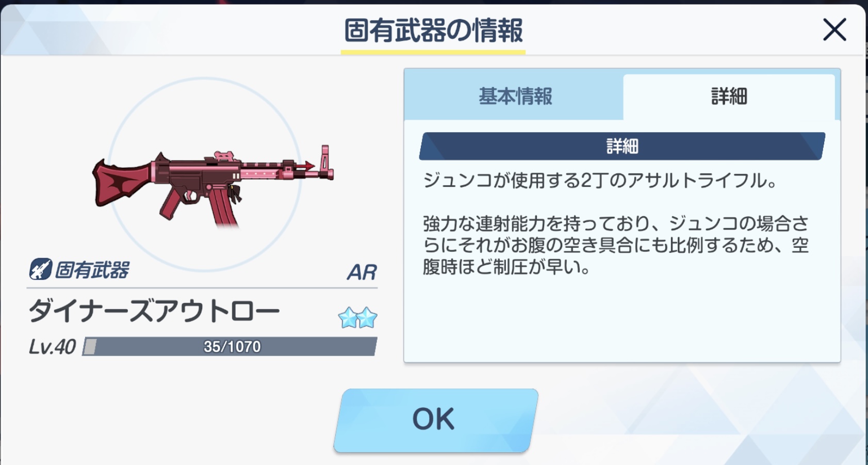Image resolution: width=868 pixels, height=465 pixels.
Task: Click the 固有武器の情報 dialog title
Action: [433, 30]
